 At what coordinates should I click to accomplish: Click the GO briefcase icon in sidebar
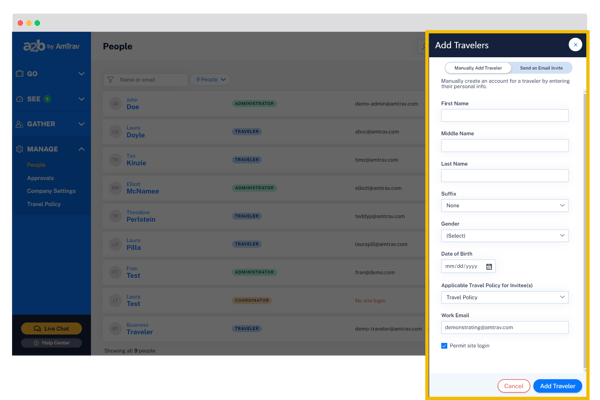pyautogui.click(x=20, y=74)
